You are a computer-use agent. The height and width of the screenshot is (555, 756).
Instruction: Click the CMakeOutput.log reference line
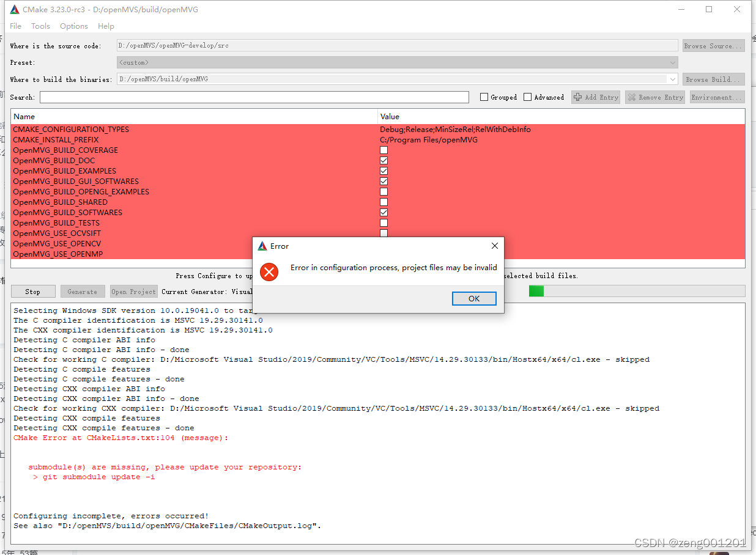point(167,526)
